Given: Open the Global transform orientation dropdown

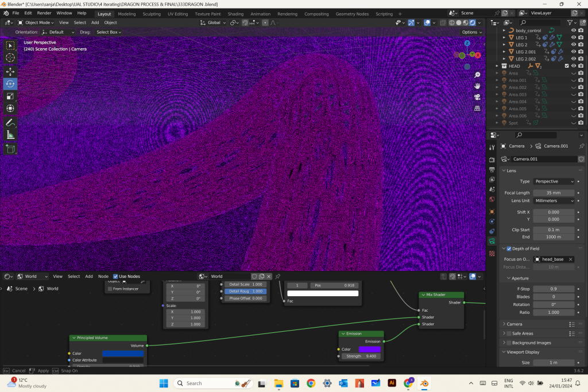Looking at the screenshot, I should [213, 23].
